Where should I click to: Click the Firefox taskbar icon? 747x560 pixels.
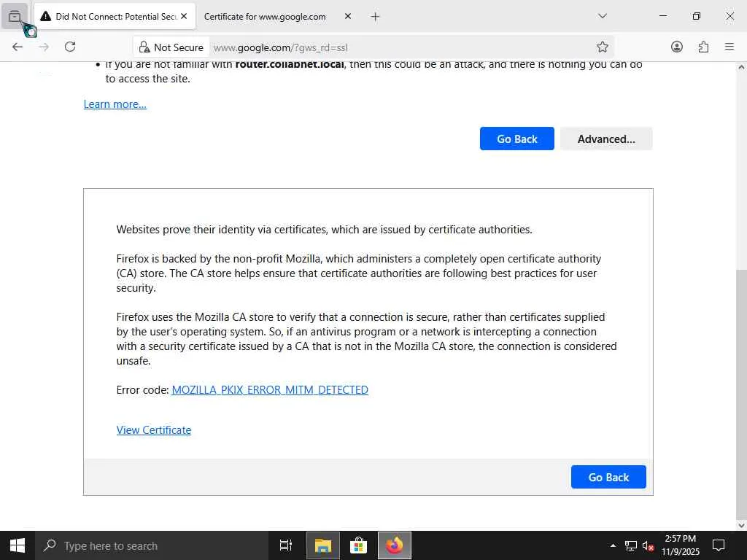click(x=395, y=545)
